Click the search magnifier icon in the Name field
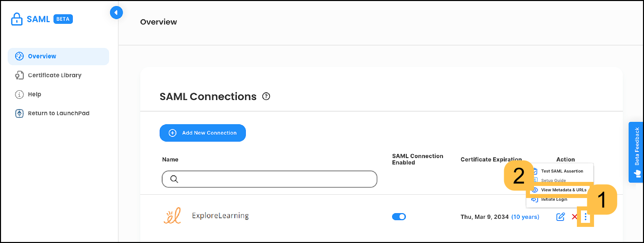Image resolution: width=644 pixels, height=243 pixels. point(174,179)
